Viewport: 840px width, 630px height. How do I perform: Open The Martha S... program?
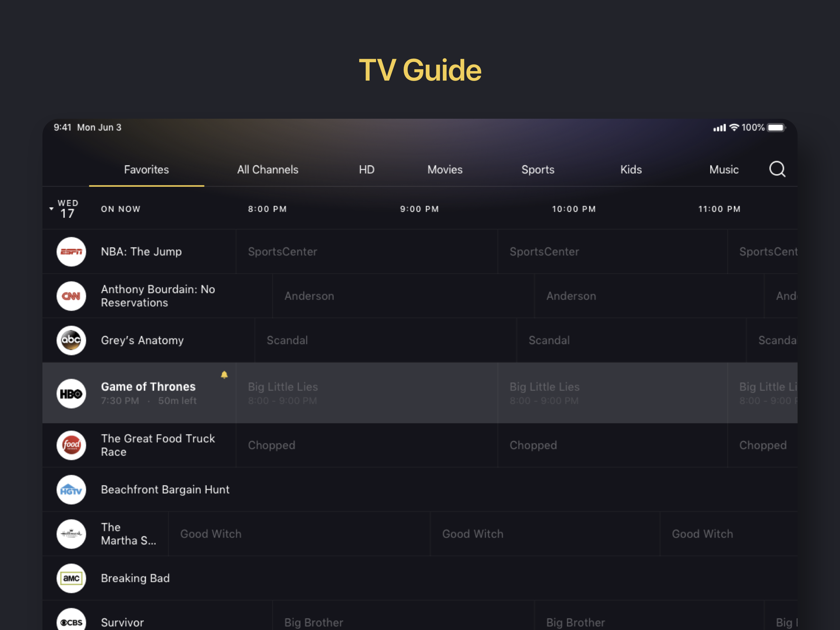pyautogui.click(x=105, y=534)
